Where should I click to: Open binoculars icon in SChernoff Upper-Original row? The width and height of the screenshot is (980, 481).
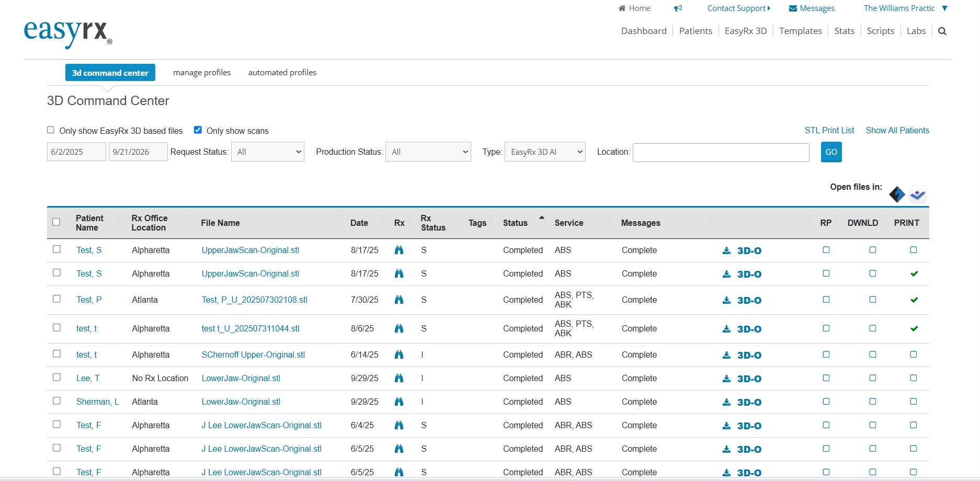[x=399, y=355]
